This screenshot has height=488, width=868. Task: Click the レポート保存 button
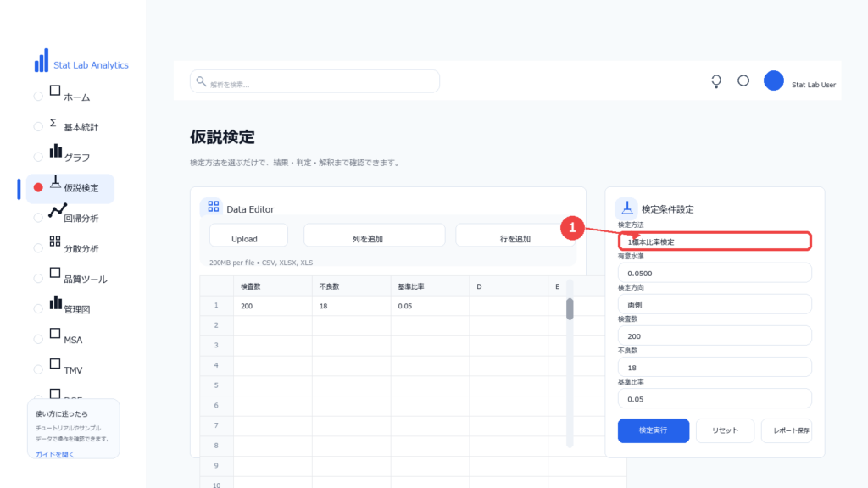(787, 430)
